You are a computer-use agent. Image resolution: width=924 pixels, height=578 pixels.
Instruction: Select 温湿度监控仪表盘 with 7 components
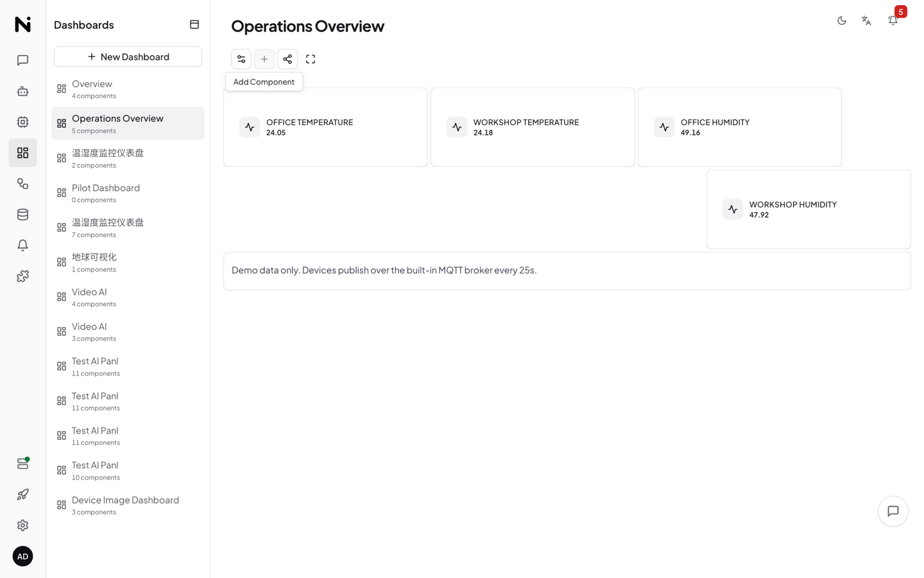[128, 227]
